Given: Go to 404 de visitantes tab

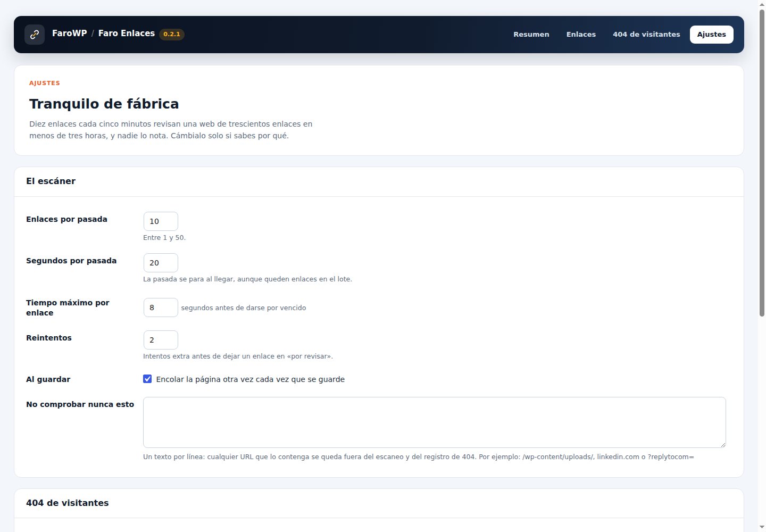Looking at the screenshot, I should 646,35.
